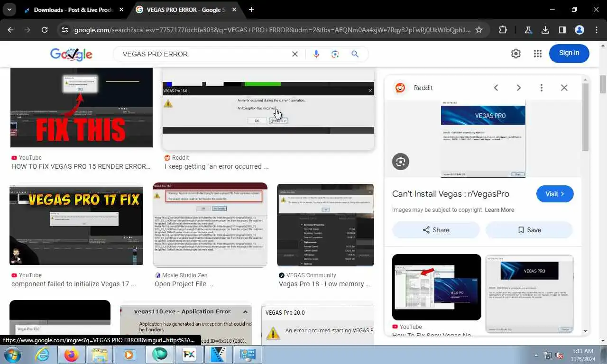The height and width of the screenshot is (364, 607).
Task: Click the google.com address bar URL
Action: [x=272, y=30]
